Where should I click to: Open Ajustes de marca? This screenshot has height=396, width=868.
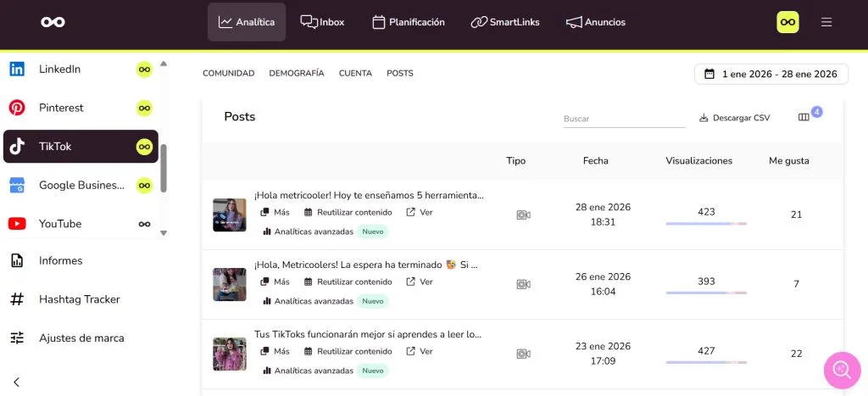pyautogui.click(x=67, y=337)
